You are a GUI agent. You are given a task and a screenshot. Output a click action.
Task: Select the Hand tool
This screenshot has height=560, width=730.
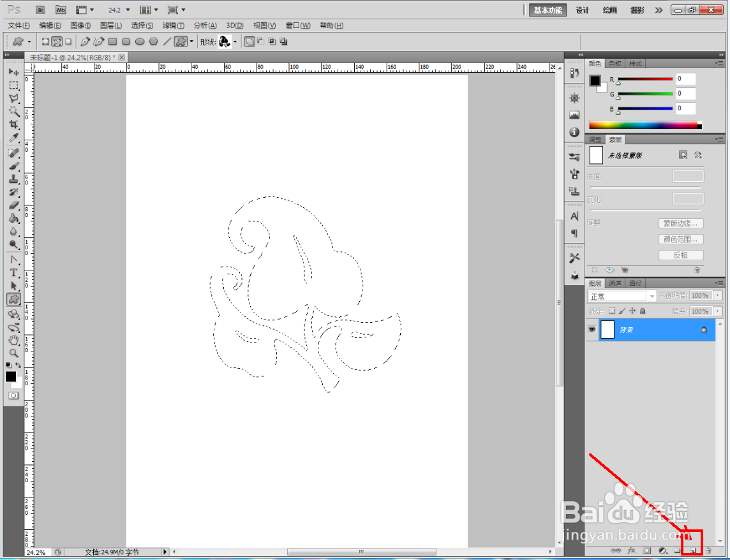[x=13, y=341]
